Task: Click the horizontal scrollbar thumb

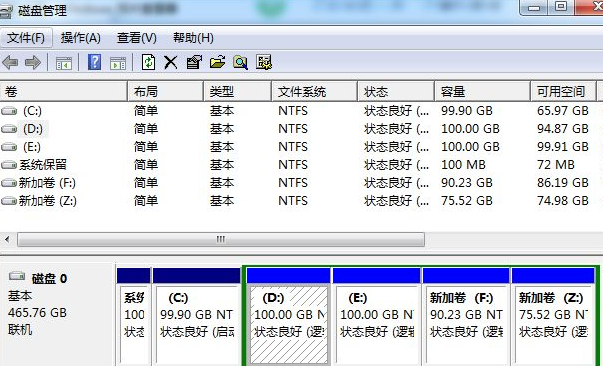Action: pos(221,240)
